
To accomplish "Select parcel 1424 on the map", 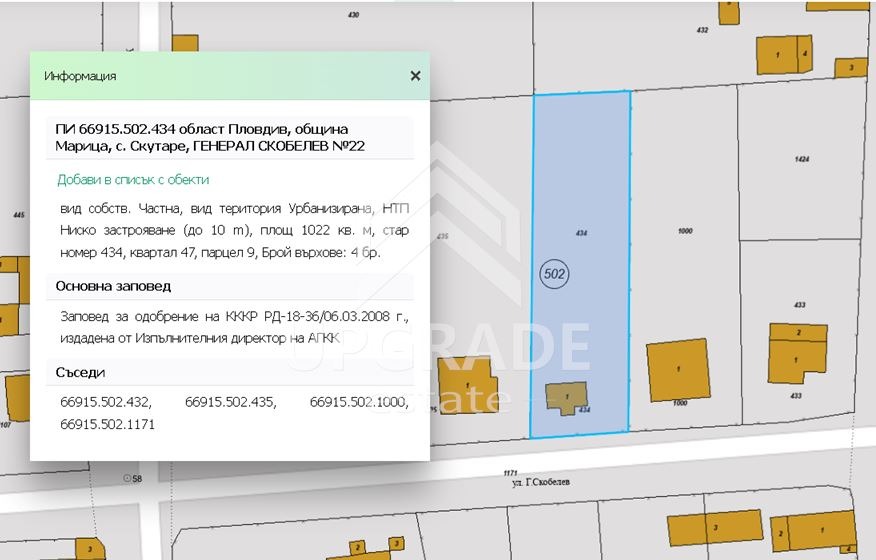I will pyautogui.click(x=798, y=160).
